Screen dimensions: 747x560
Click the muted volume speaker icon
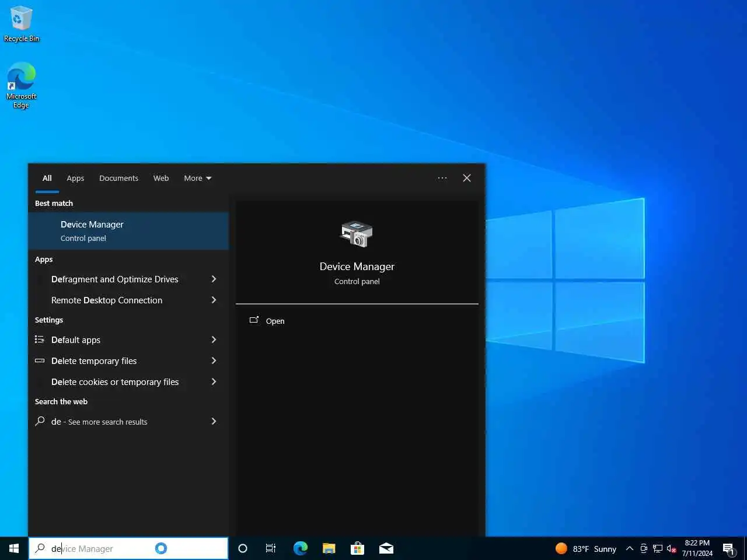(x=672, y=548)
